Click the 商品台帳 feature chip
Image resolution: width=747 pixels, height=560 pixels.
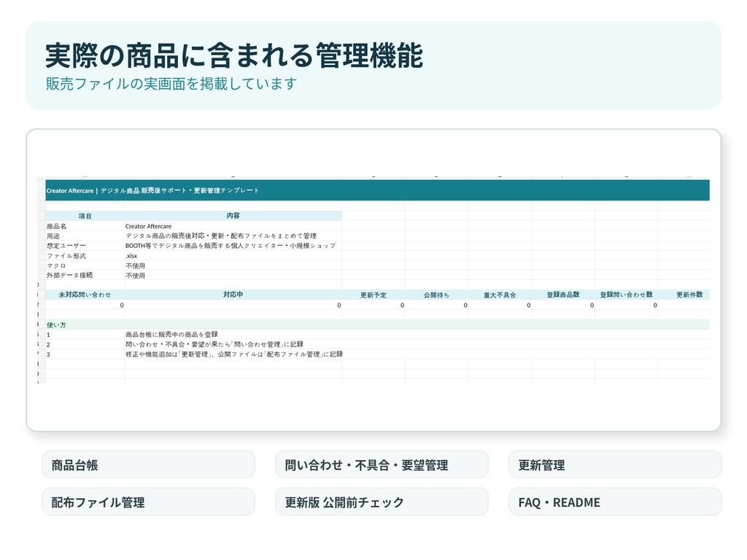point(148,464)
